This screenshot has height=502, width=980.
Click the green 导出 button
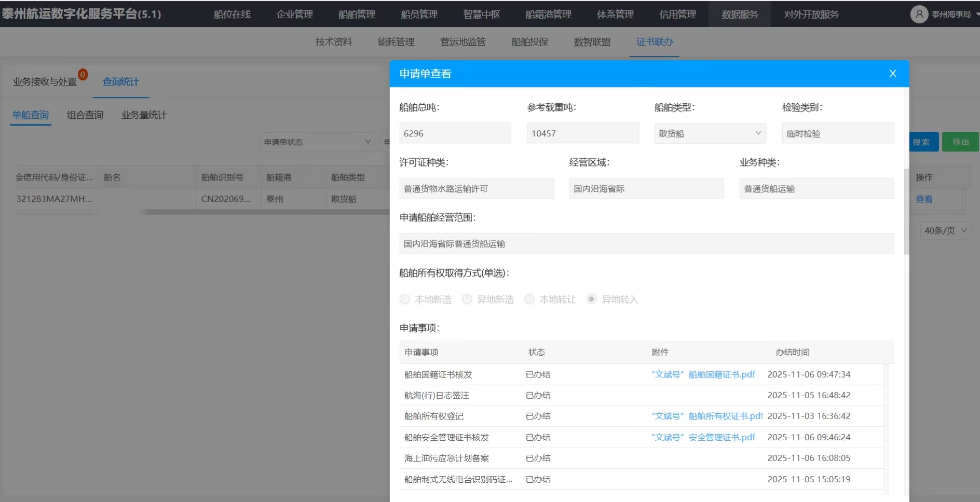click(x=960, y=142)
